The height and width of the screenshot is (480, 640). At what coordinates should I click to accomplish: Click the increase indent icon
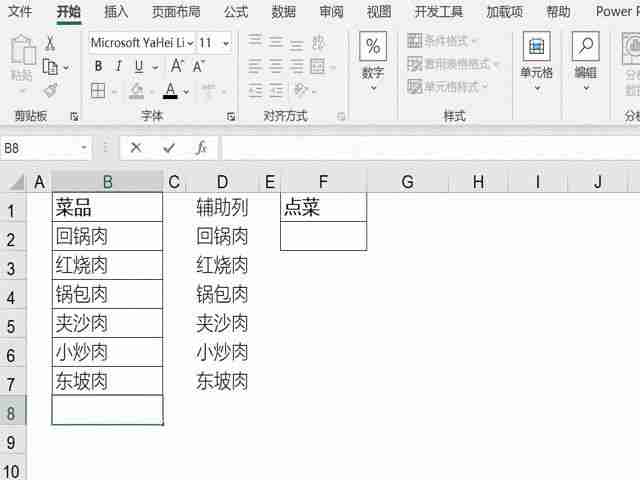(276, 91)
